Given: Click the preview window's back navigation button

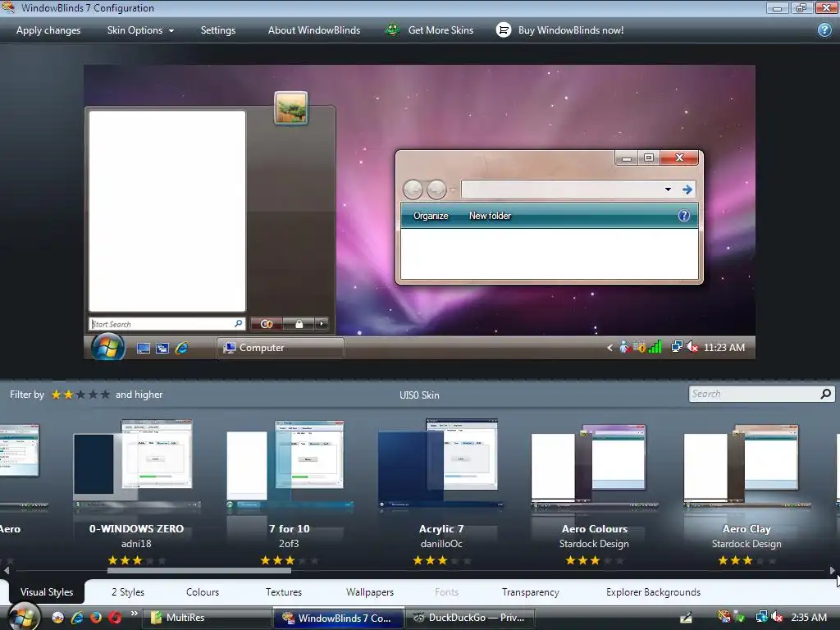Looking at the screenshot, I should [x=413, y=189].
